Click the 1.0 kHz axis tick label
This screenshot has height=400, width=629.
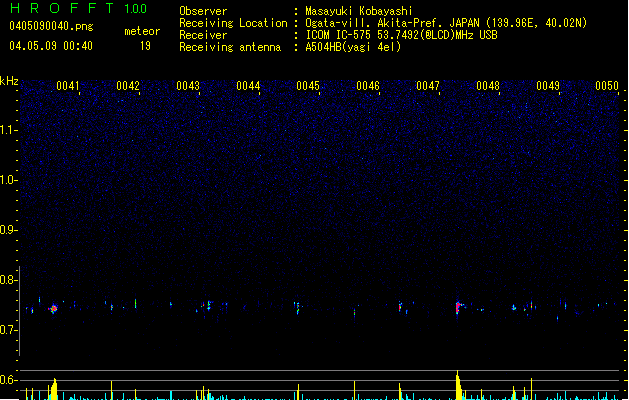tap(8, 180)
